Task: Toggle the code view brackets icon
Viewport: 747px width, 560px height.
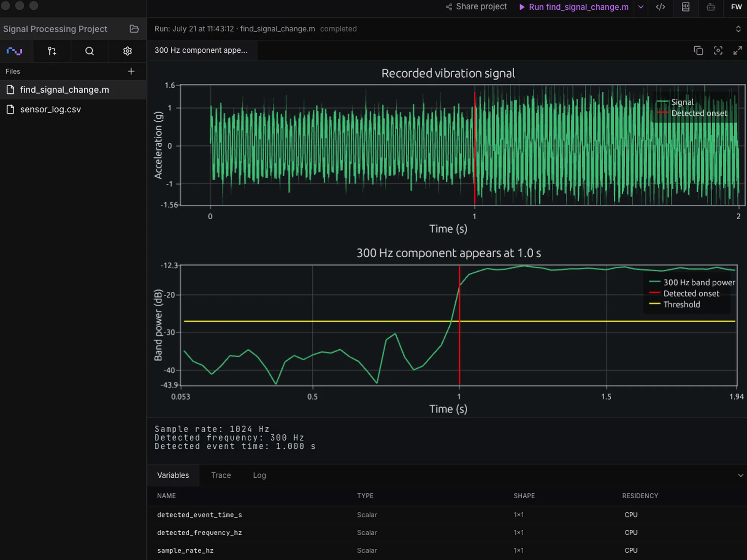Action: (x=660, y=7)
